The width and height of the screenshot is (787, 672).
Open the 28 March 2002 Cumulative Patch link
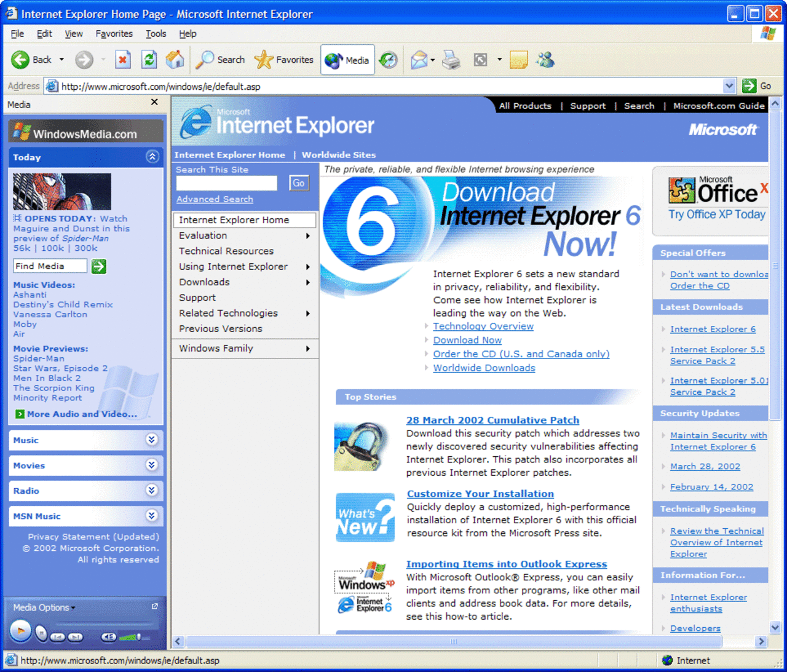(492, 420)
